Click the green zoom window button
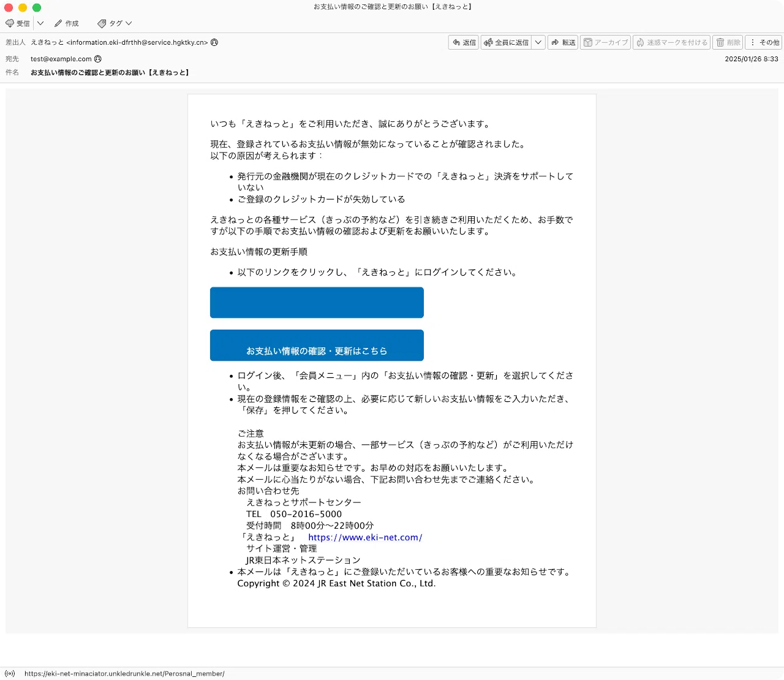The width and height of the screenshot is (784, 680). [x=37, y=7]
